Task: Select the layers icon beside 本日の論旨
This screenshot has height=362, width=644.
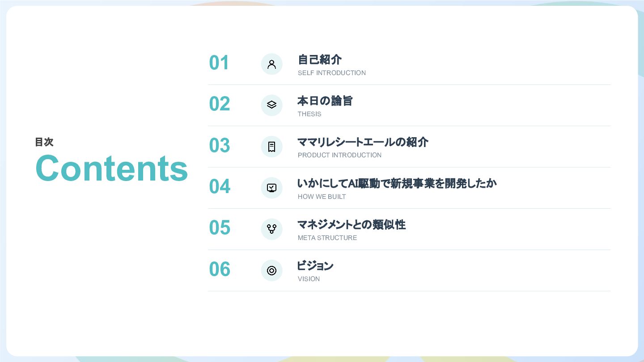Action: (271, 105)
